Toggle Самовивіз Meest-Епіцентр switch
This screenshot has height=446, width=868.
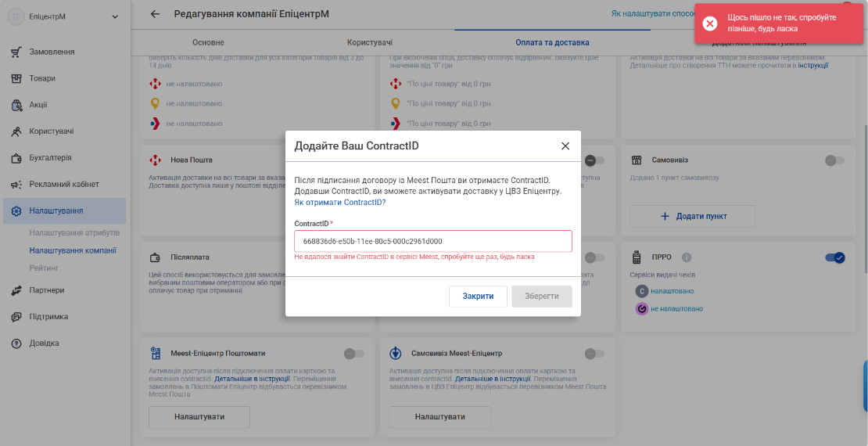(594, 354)
